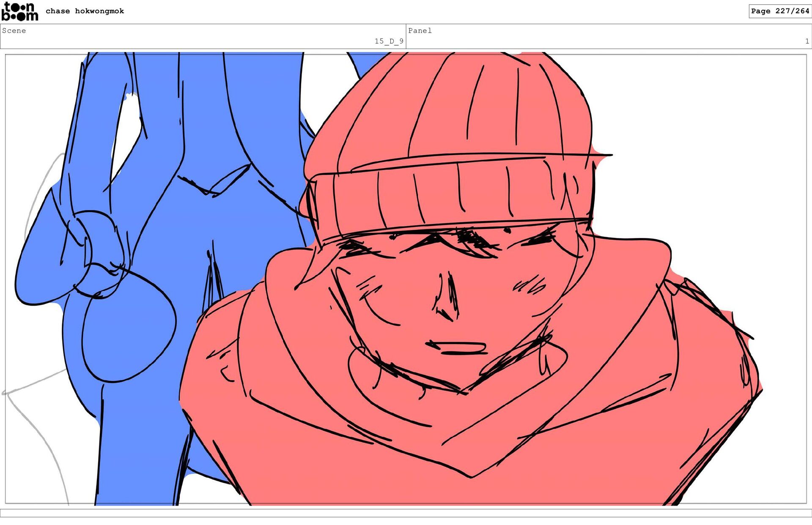Click the Page 227/264 indicator box
This screenshot has height=525, width=812.
coord(779,11)
